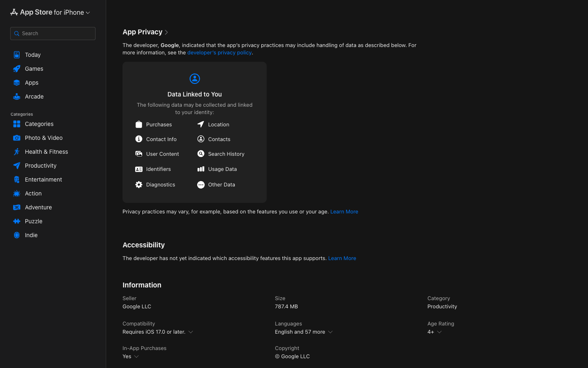Image resolution: width=588 pixels, height=368 pixels.
Task: Expand the Languages list chevron
Action: [x=330, y=332]
